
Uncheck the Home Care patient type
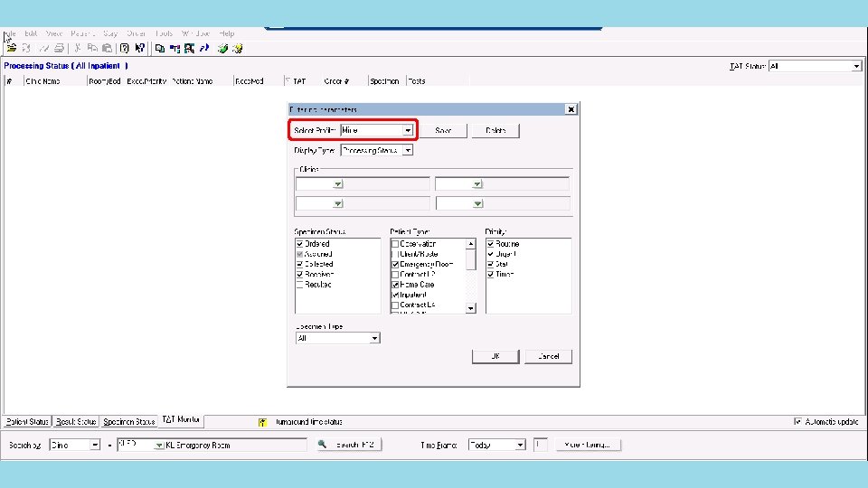(x=395, y=285)
